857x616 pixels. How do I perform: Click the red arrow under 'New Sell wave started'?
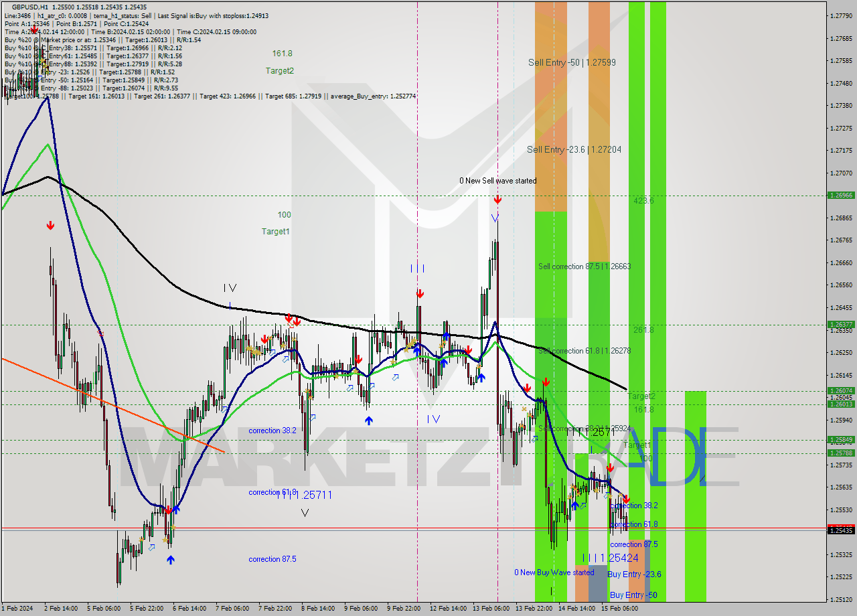pos(497,200)
